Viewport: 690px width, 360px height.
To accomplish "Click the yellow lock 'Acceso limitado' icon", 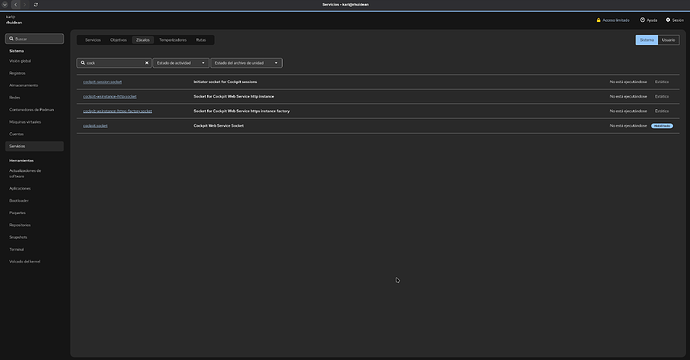I will click(x=598, y=20).
